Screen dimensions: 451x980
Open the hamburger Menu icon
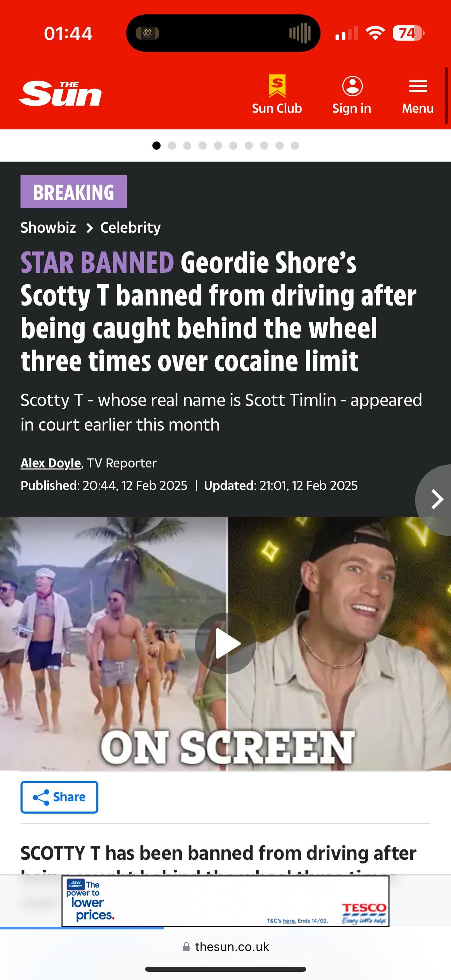coord(418,86)
